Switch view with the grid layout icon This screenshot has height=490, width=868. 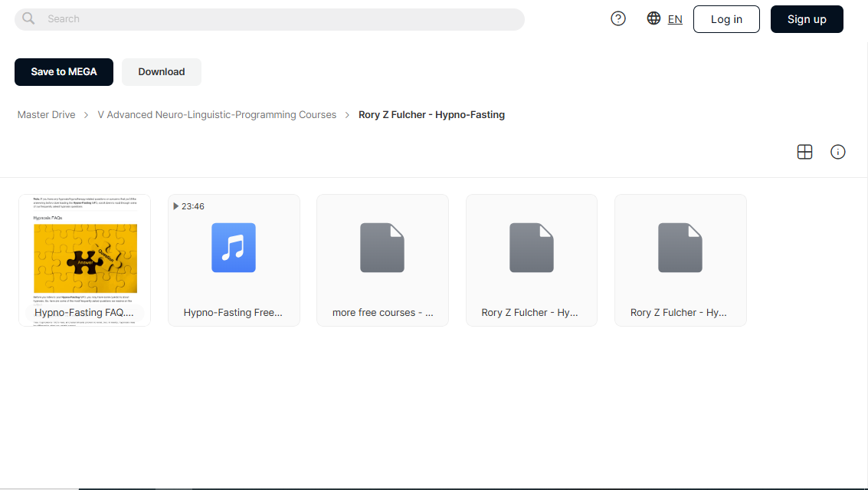[804, 152]
